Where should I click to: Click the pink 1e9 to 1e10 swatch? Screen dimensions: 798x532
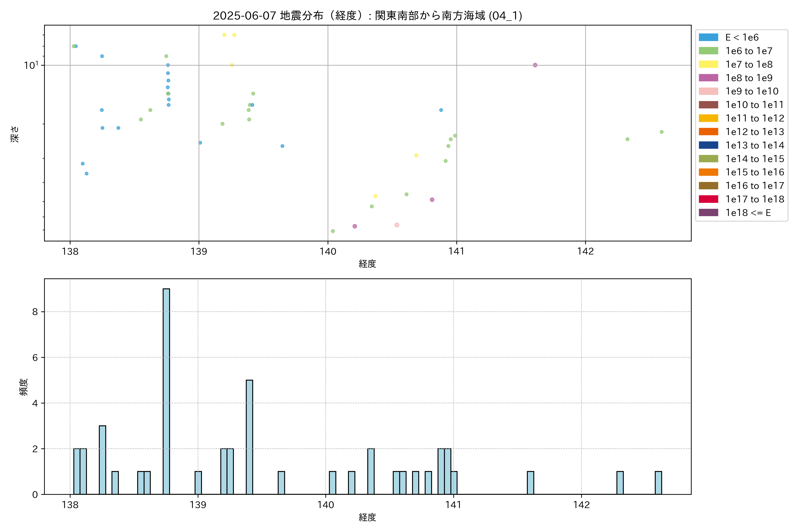coord(708,91)
